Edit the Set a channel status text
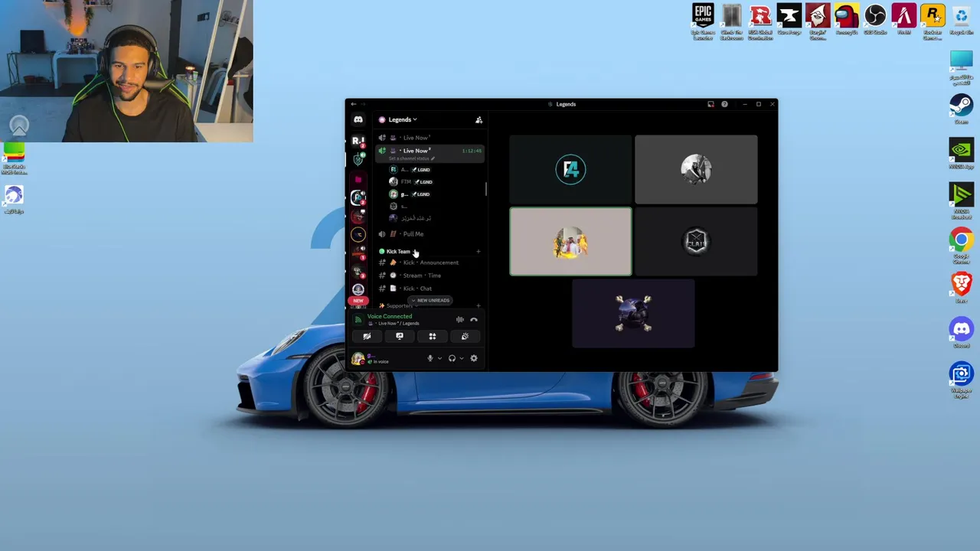 pyautogui.click(x=412, y=158)
